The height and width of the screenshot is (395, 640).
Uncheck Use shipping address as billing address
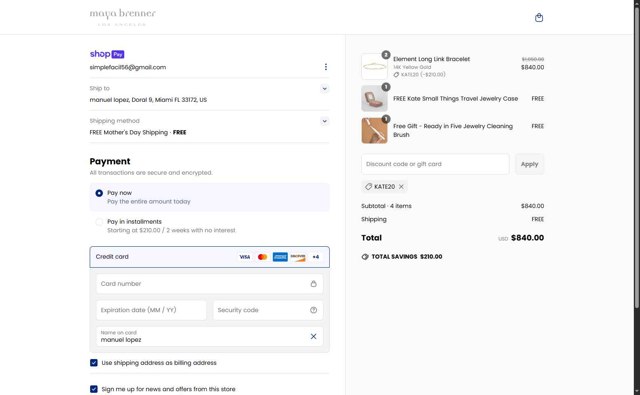click(x=94, y=363)
